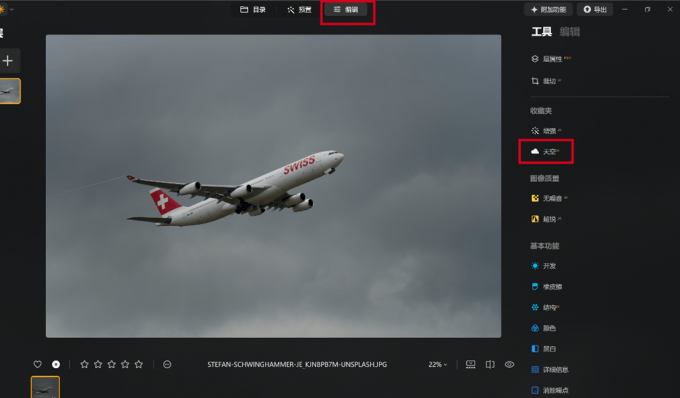The image size is (680, 398).
Task: Click the main airplane image canvas
Action: point(273,186)
